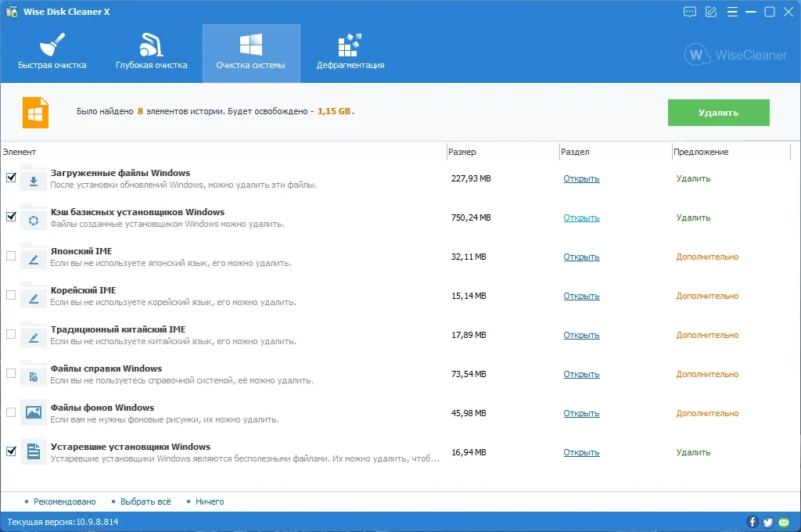
Task: Check Традиционный китайский IME checkbox
Action: click(x=11, y=334)
